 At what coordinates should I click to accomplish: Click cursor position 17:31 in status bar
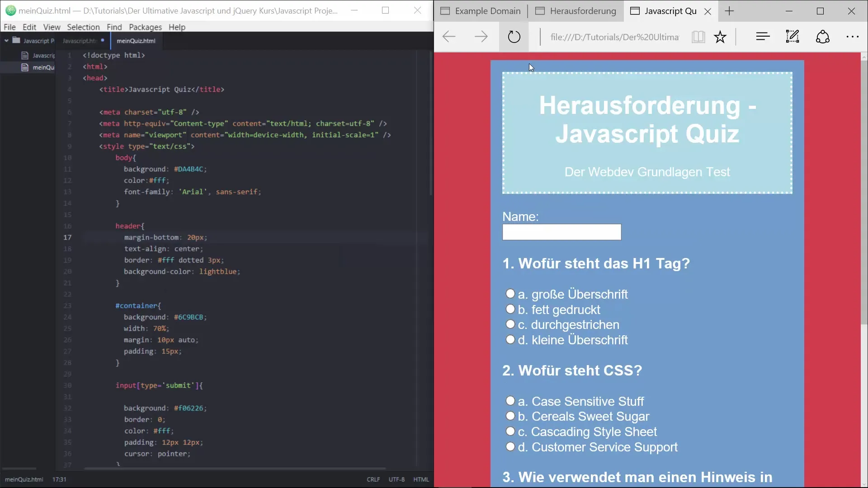coord(59,479)
